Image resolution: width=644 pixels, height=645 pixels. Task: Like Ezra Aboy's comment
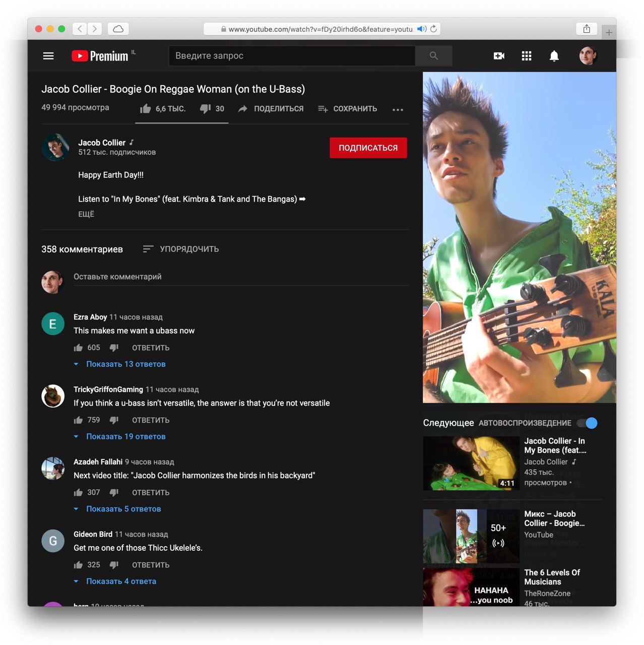pyautogui.click(x=78, y=348)
